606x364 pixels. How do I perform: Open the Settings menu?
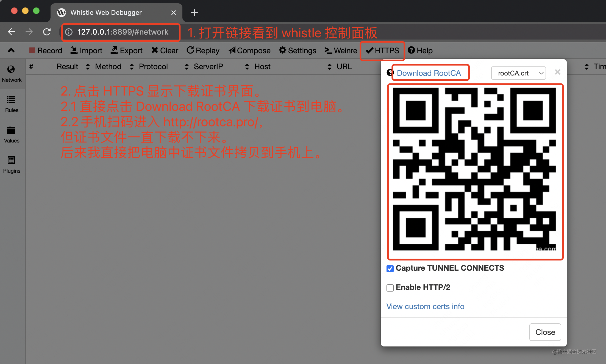click(x=298, y=51)
